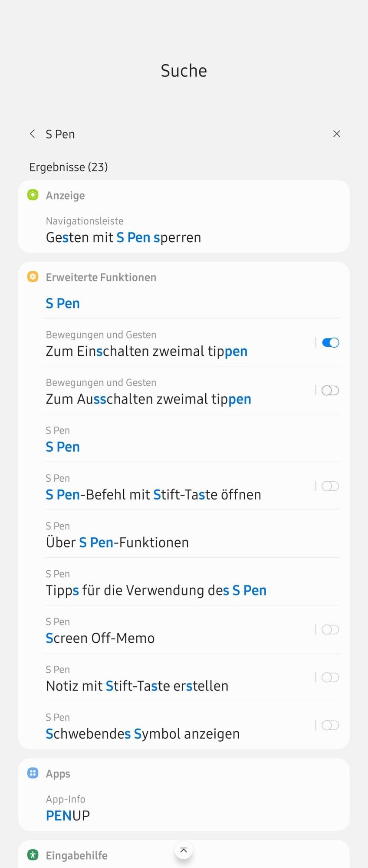Turn on Screen Off-Memo switch
This screenshot has height=868, width=368.
coord(330,630)
